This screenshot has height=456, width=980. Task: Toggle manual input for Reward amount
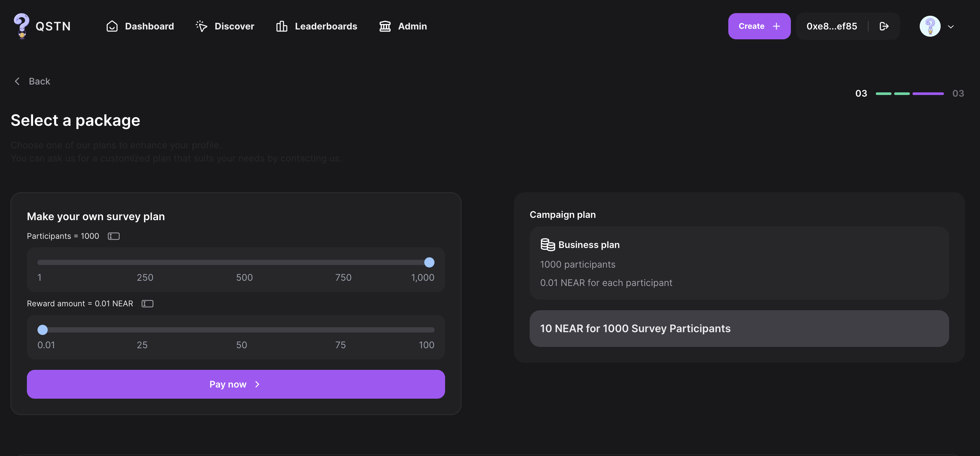coord(147,303)
